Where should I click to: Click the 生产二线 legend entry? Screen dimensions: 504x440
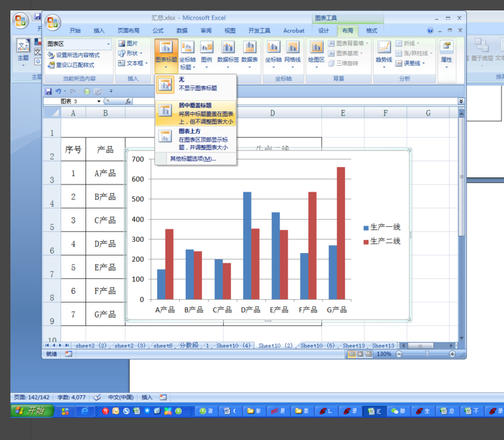point(382,241)
